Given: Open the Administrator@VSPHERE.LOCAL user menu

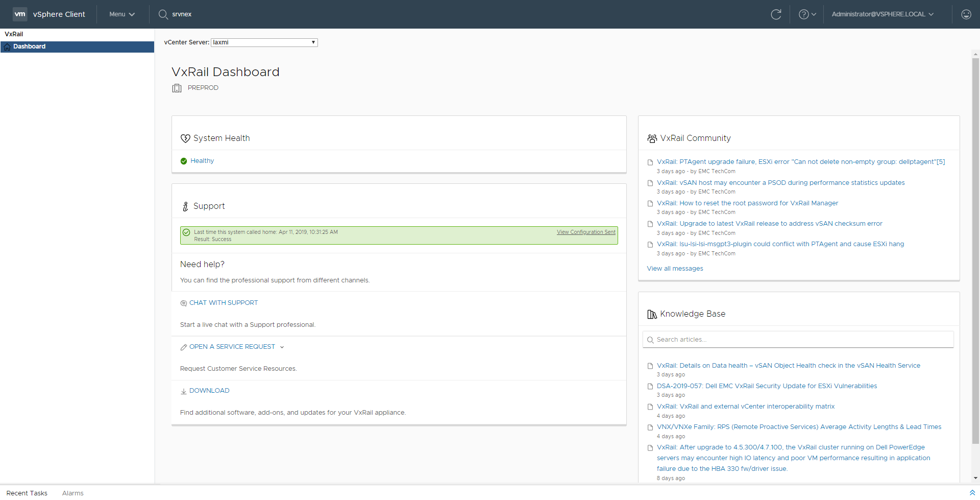Looking at the screenshot, I should click(882, 14).
